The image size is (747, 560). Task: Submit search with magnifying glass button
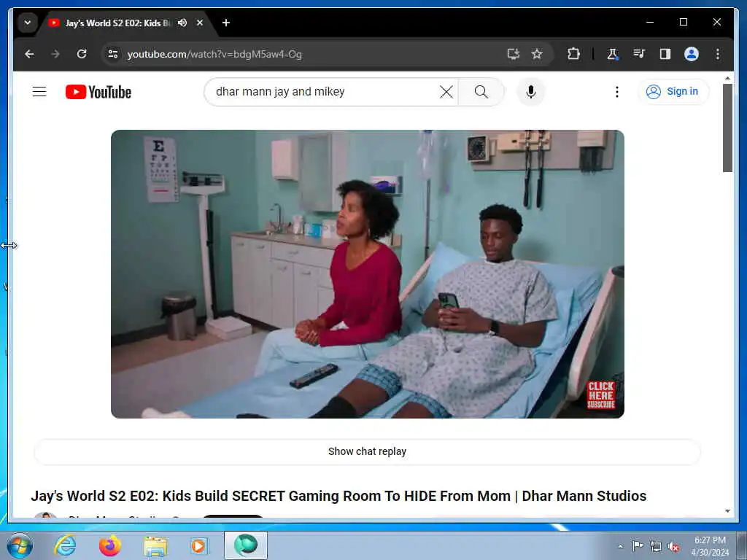tap(481, 91)
